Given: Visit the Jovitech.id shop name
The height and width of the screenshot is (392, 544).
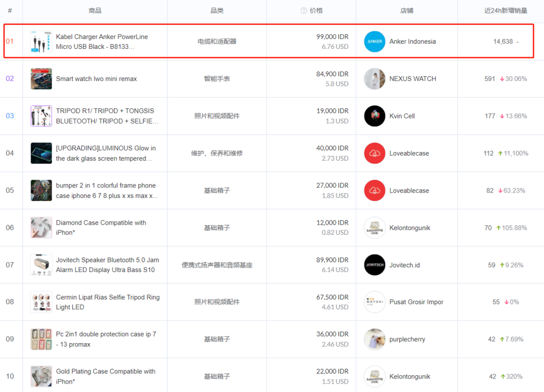Looking at the screenshot, I should click(404, 265).
